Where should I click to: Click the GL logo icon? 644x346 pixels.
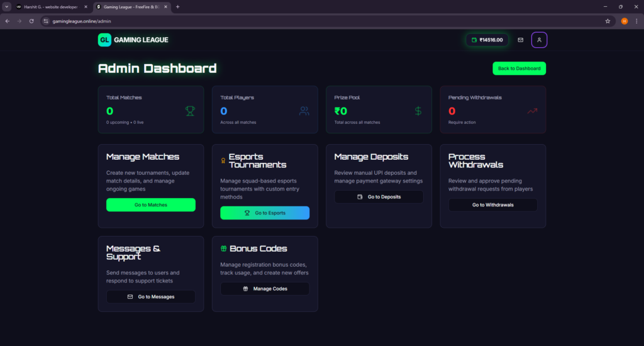[104, 40]
